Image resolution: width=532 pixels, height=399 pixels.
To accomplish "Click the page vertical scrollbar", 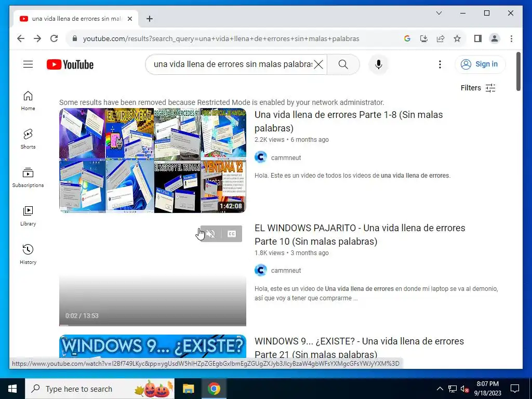I will coord(518,71).
